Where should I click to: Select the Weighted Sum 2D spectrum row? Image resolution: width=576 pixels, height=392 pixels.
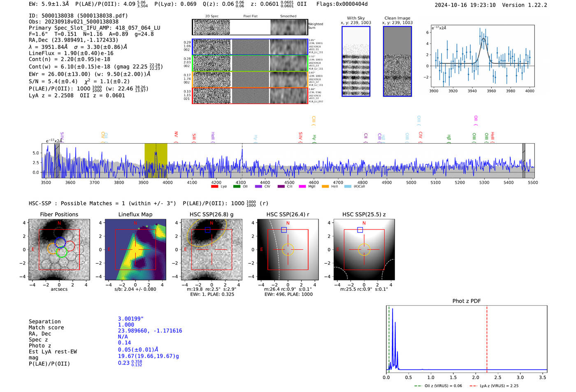[250, 27]
